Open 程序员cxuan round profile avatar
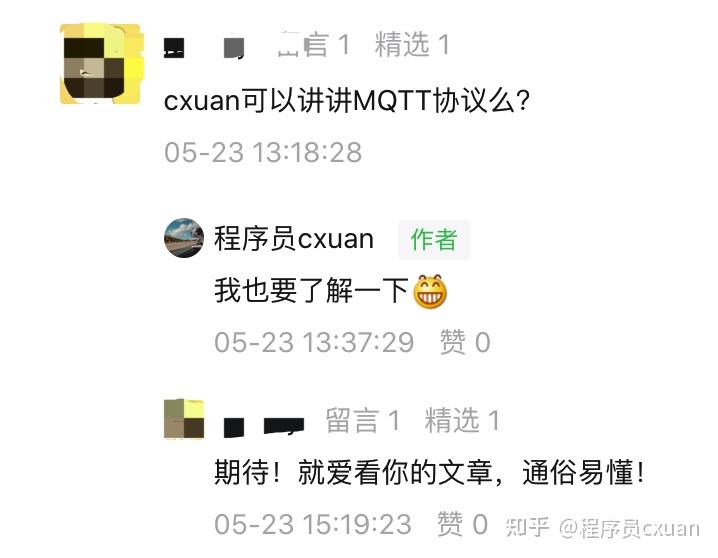This screenshot has height=558, width=718. 184,238
